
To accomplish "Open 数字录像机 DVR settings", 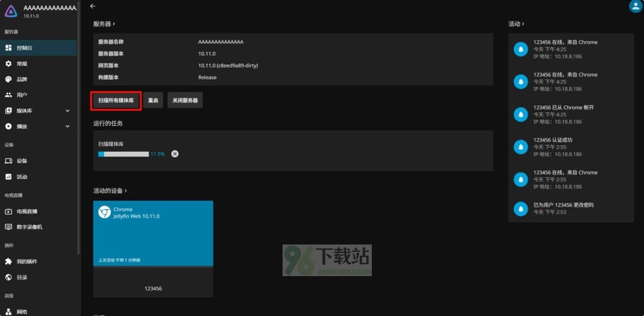I will coord(30,227).
